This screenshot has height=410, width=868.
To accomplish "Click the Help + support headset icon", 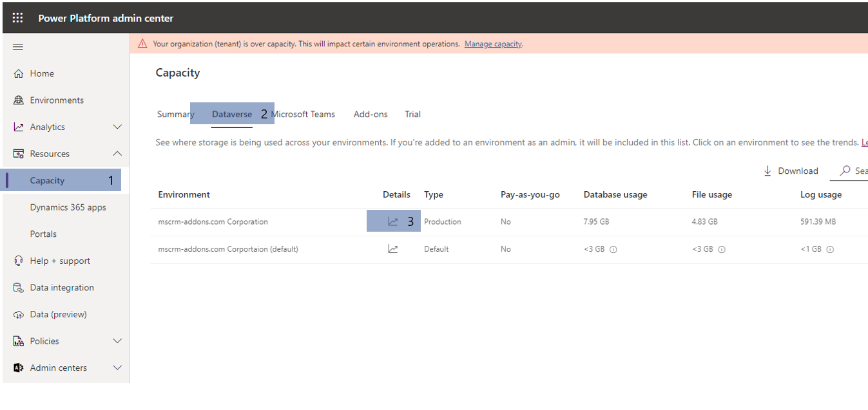I will (x=19, y=261).
